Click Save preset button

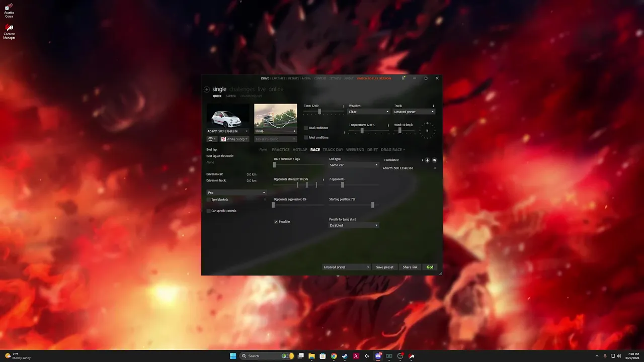pyautogui.click(x=385, y=267)
